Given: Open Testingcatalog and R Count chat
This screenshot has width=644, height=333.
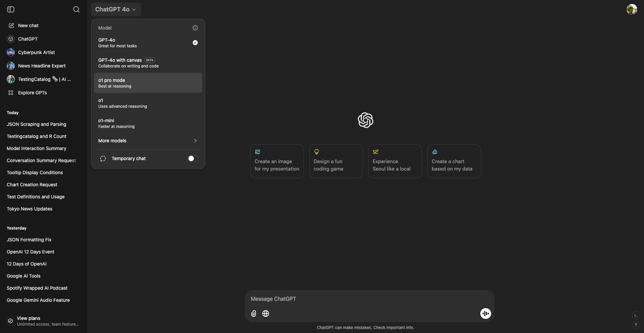Looking at the screenshot, I should click(x=44, y=136).
